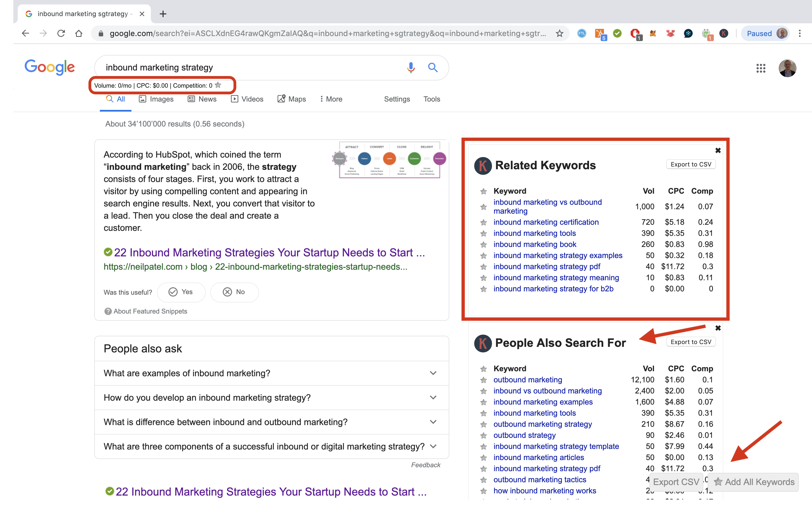Open the Google account avatar
This screenshot has width=812, height=515.
click(787, 68)
